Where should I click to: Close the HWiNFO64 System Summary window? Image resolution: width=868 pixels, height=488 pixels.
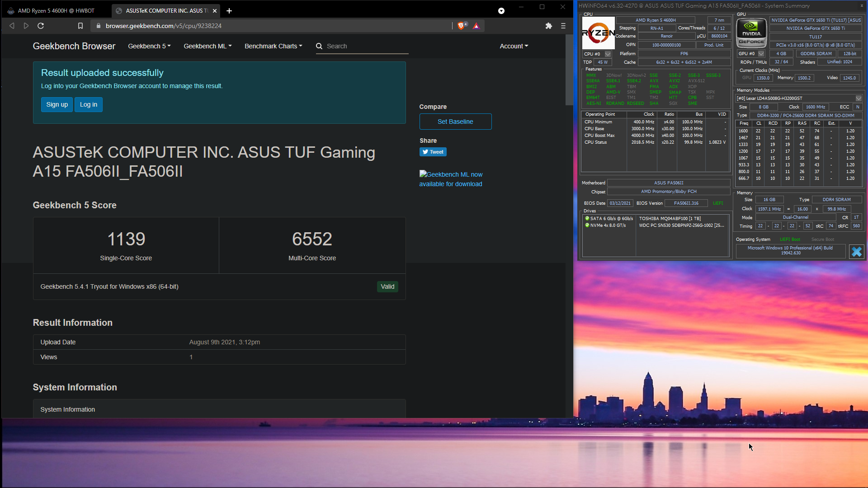point(862,6)
